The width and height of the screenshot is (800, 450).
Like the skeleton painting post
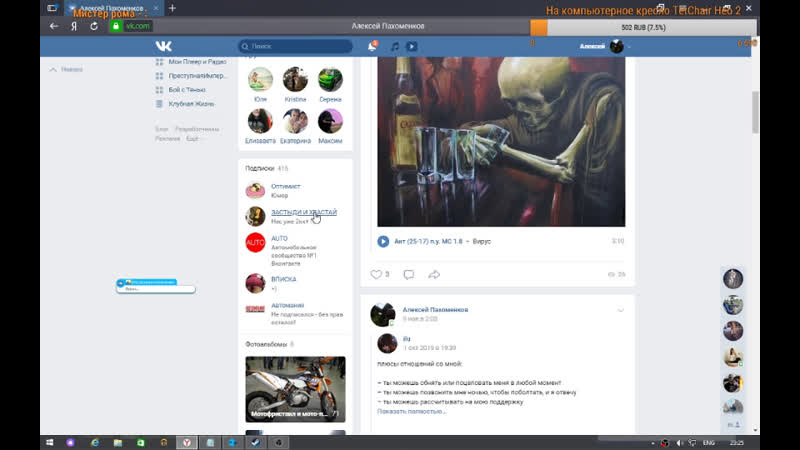(376, 274)
